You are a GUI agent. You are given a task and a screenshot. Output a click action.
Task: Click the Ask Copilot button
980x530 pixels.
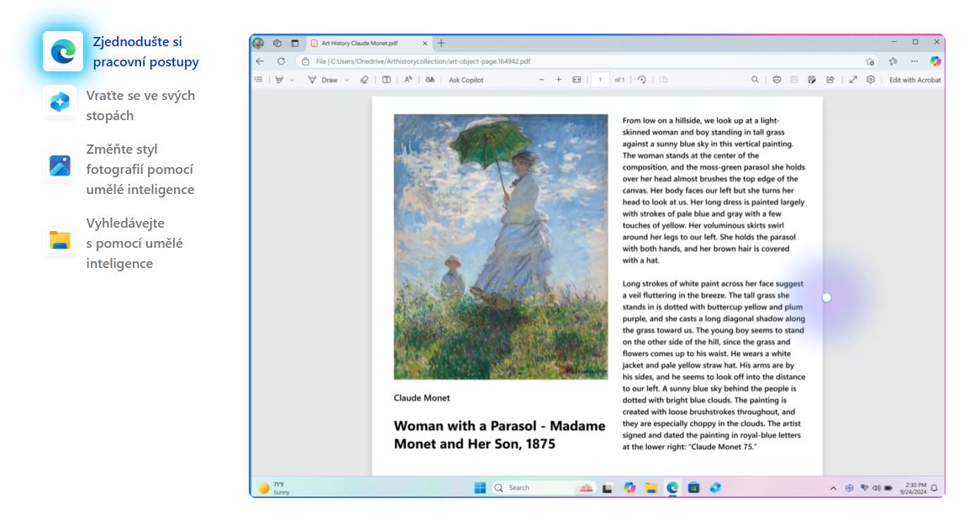tap(466, 80)
